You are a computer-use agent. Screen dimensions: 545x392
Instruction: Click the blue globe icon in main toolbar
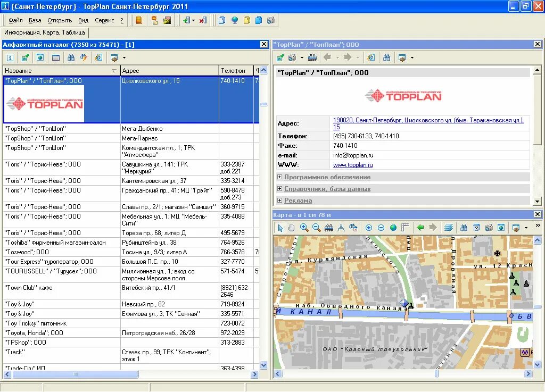point(235,21)
